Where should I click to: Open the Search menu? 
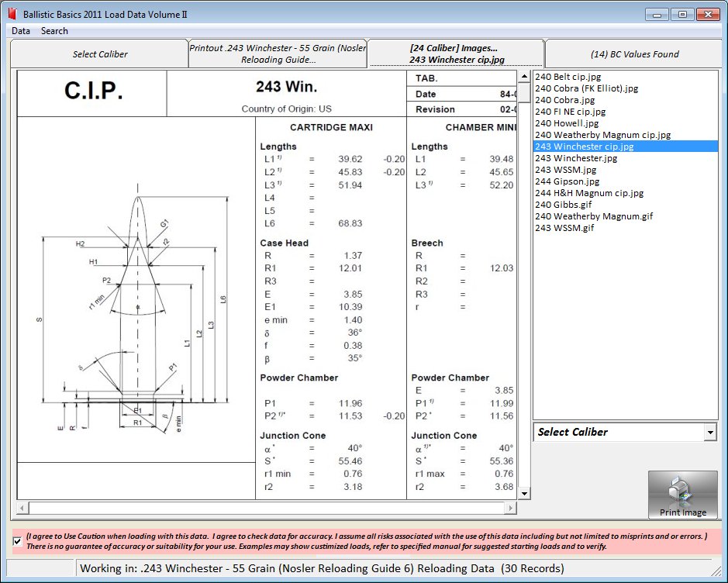tap(54, 31)
